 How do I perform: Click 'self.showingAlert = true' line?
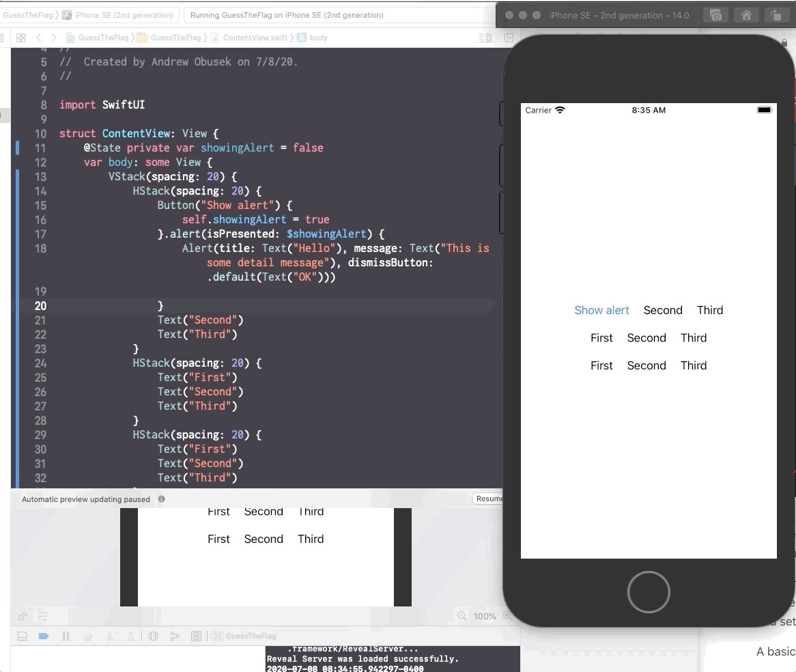click(x=256, y=219)
